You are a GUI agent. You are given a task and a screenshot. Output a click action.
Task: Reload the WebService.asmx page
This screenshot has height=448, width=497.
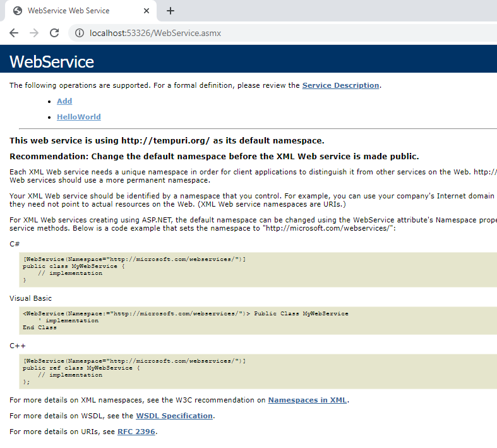tap(54, 33)
